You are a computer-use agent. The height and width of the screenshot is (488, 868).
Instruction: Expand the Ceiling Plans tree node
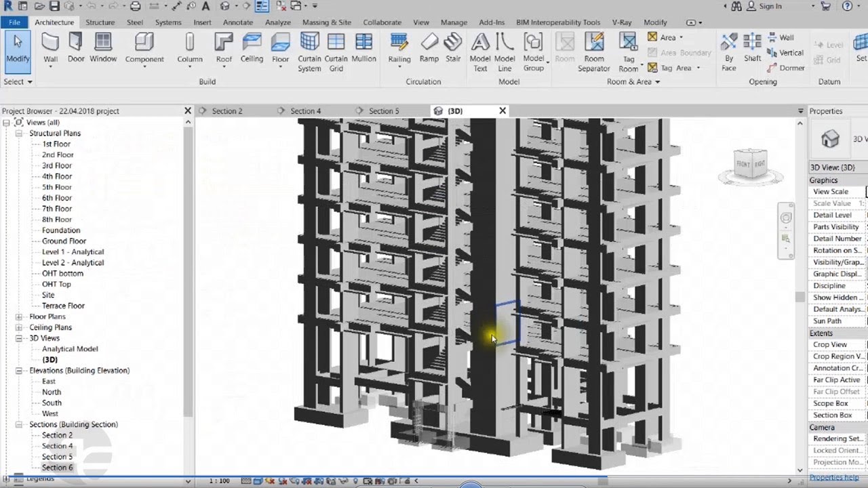19,327
